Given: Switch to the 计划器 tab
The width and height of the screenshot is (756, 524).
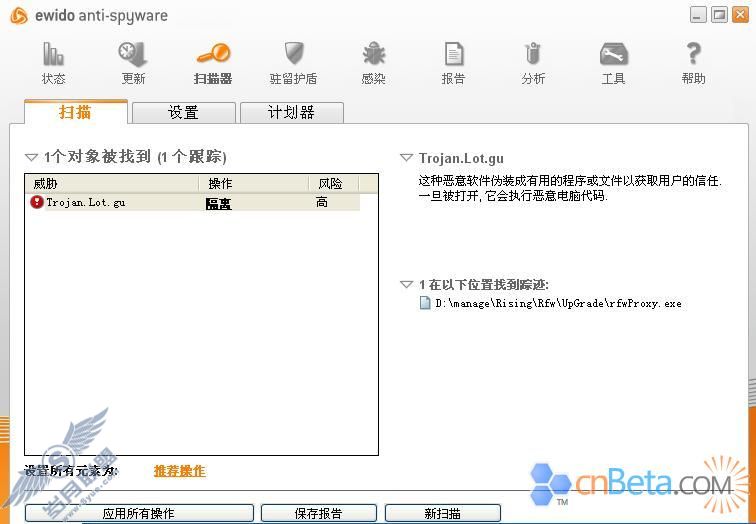Looking at the screenshot, I should [x=292, y=112].
